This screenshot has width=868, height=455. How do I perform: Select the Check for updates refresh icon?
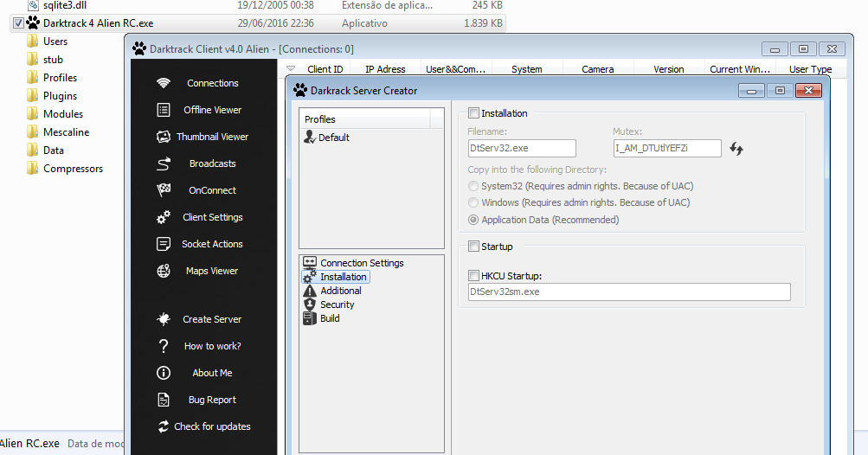[164, 426]
